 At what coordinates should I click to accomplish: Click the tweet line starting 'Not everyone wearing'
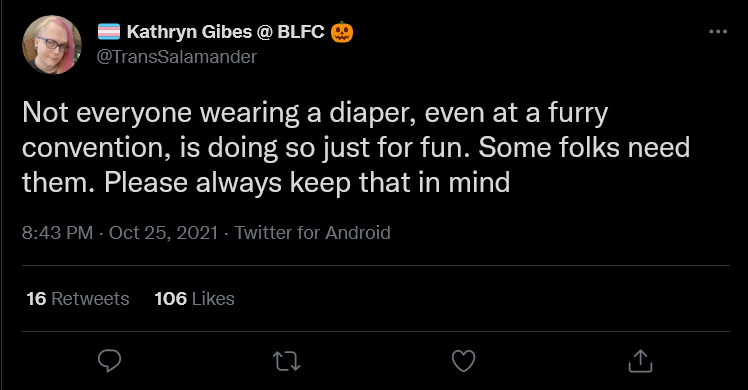(315, 113)
